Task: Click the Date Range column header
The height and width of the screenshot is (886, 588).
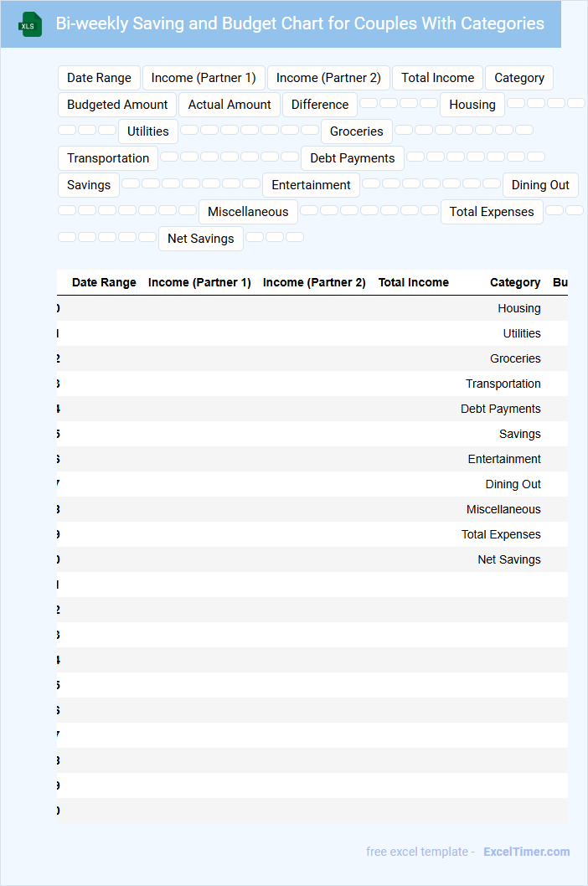Action: (104, 282)
